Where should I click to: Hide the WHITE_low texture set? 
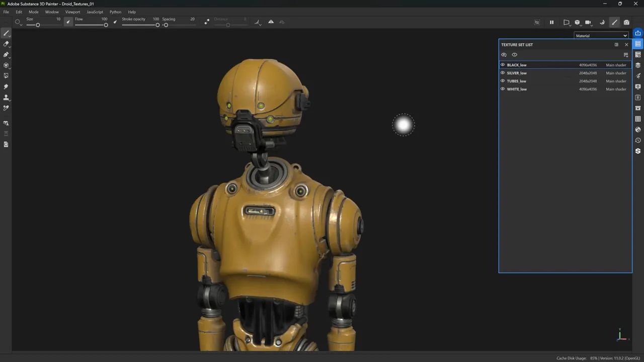(x=503, y=89)
